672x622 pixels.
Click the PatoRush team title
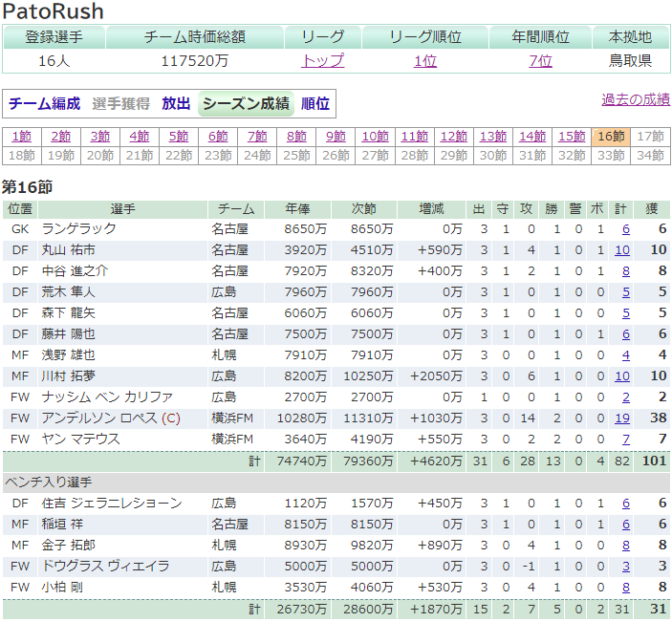point(54,11)
